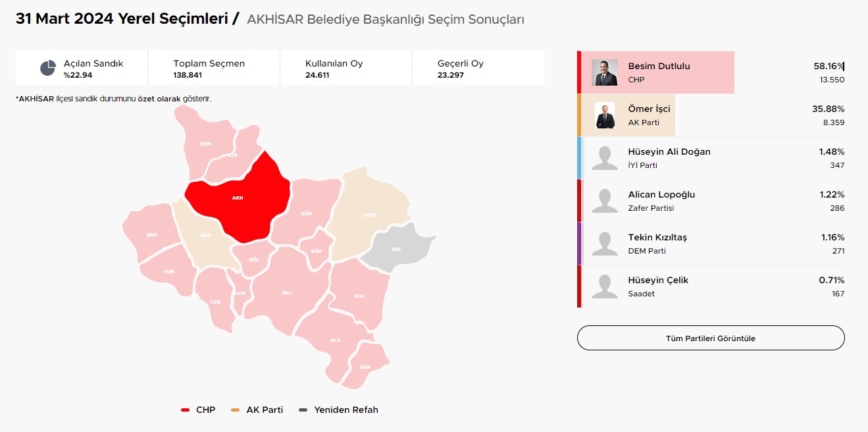The height and width of the screenshot is (432, 868).
Task: Open the 31 Mart 2024 Yerel Seçimleri link
Action: pos(122,19)
